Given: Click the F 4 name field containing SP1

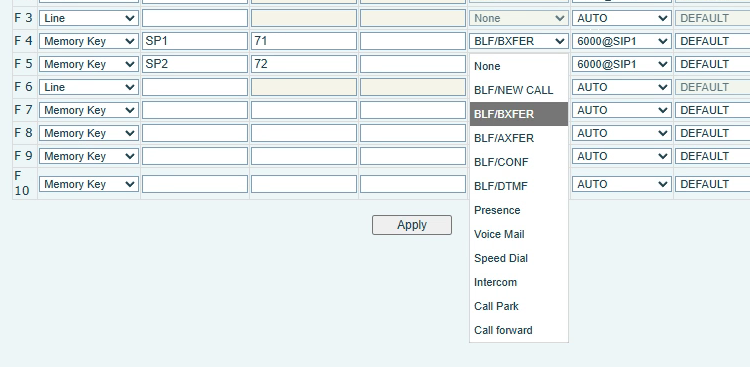Looking at the screenshot, I should (x=195, y=41).
